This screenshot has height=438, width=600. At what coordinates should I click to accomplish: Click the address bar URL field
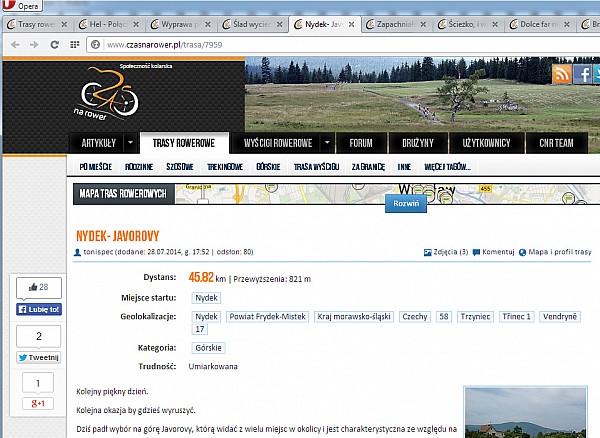(x=300, y=44)
